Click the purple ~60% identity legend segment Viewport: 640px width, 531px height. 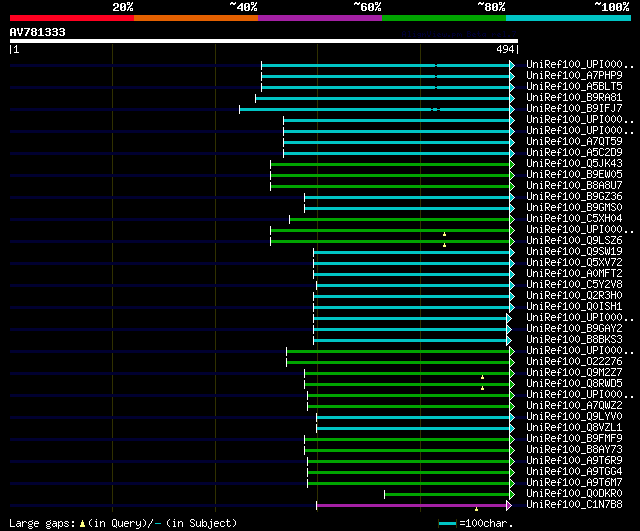tap(320, 18)
